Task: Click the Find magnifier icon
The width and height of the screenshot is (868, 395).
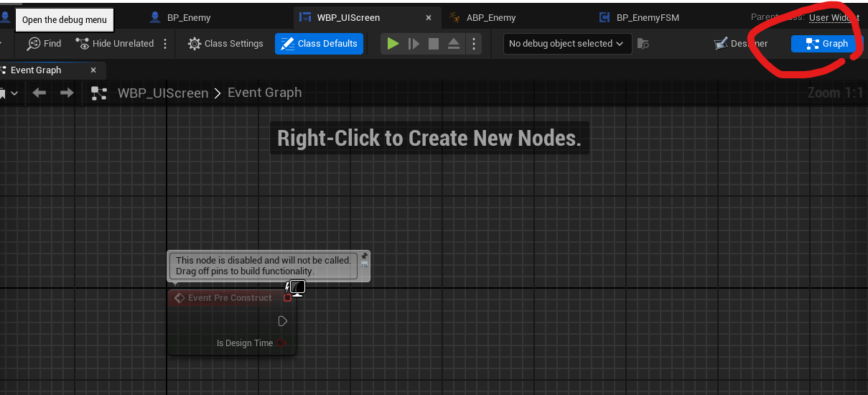Action: [33, 44]
